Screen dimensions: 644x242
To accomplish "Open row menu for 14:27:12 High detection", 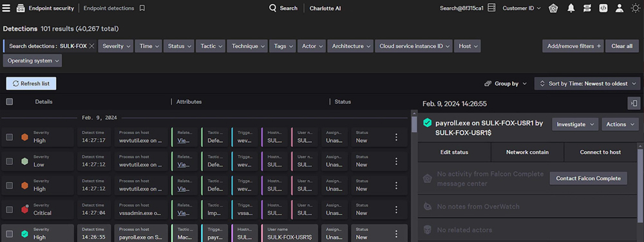I will tap(396, 186).
